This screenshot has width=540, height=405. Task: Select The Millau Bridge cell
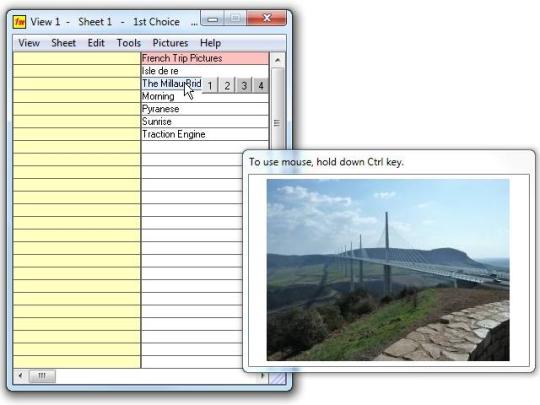click(x=172, y=84)
